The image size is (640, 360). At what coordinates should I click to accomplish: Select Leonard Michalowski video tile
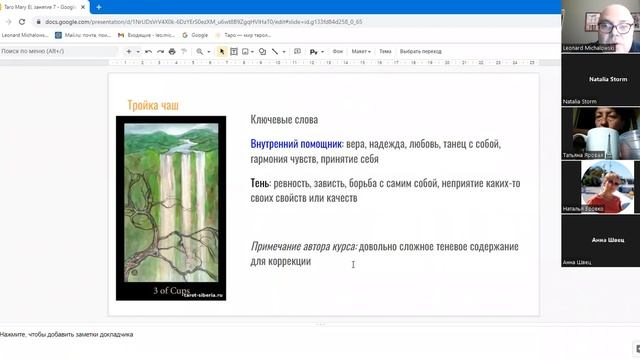[600, 26]
